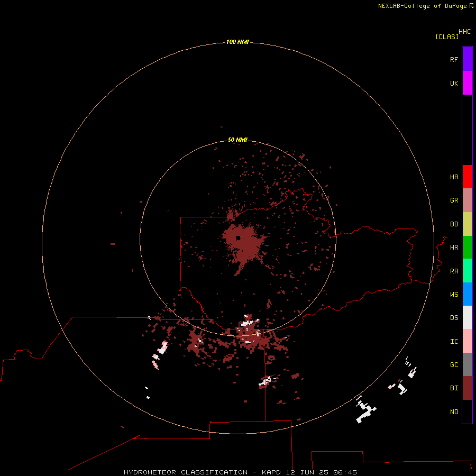Image resolution: width=476 pixels, height=476 pixels.
Task: Click the ND black legend color swatch
Action: (467, 411)
